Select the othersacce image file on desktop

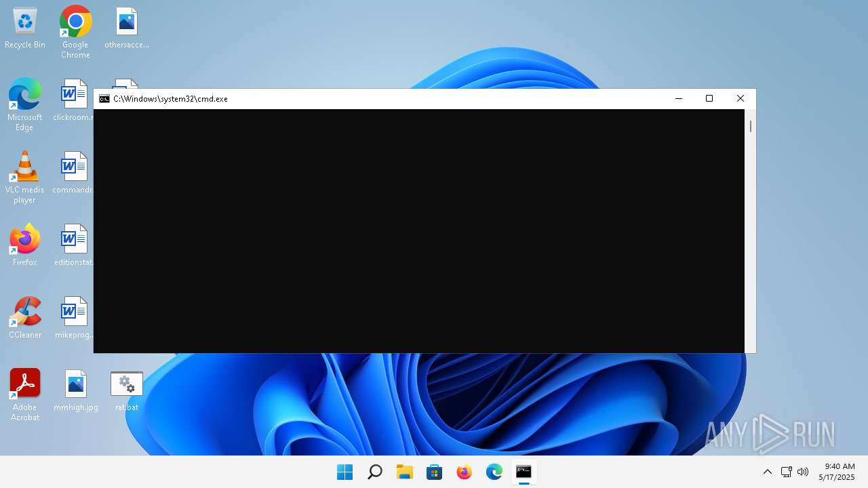[x=127, y=28]
